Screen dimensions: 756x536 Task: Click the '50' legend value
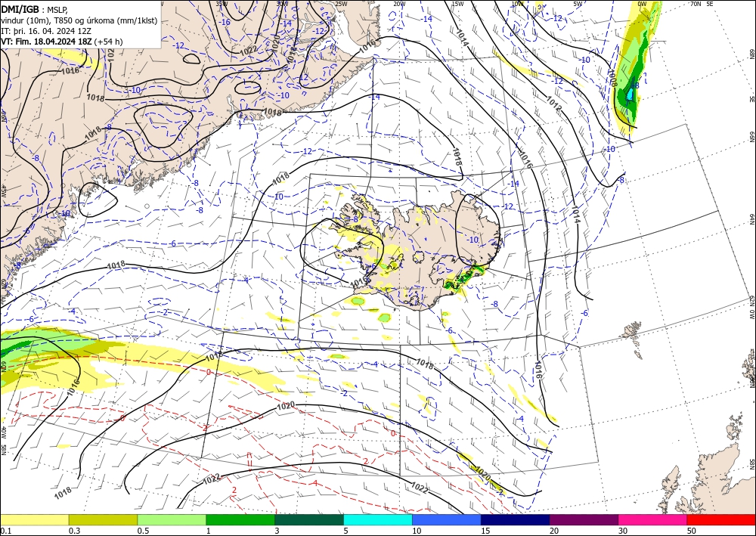pyautogui.click(x=692, y=531)
